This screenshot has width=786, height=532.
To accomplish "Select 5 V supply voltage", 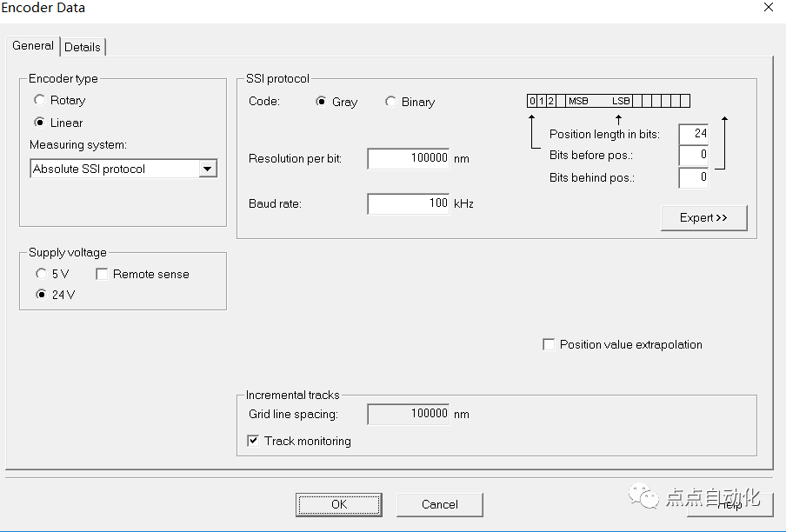I will tap(41, 273).
